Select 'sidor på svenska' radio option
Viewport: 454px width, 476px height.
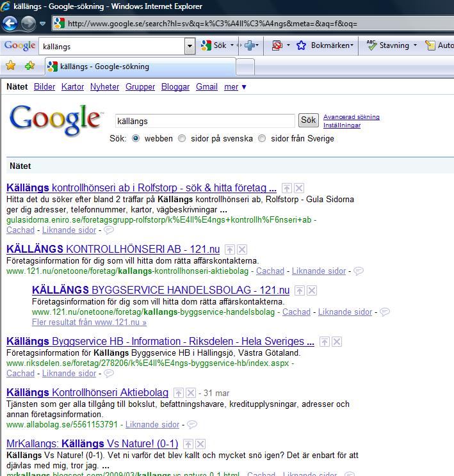click(x=182, y=138)
